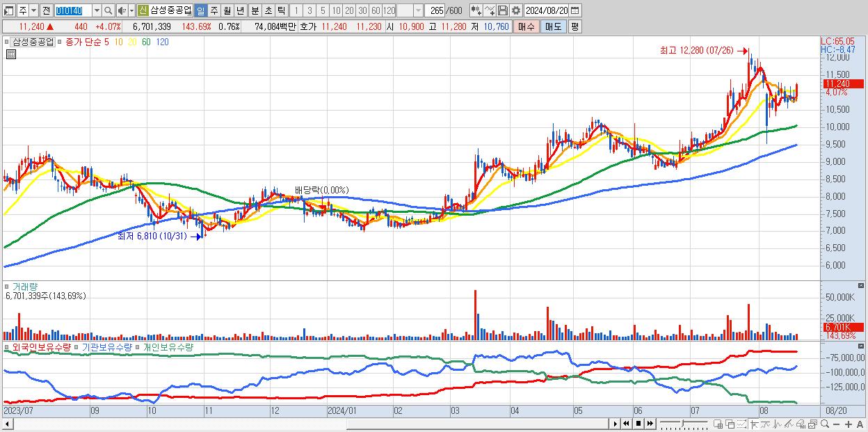This screenshot has width=868, height=432.
Task: Select interval 60 button
Action: point(376,10)
